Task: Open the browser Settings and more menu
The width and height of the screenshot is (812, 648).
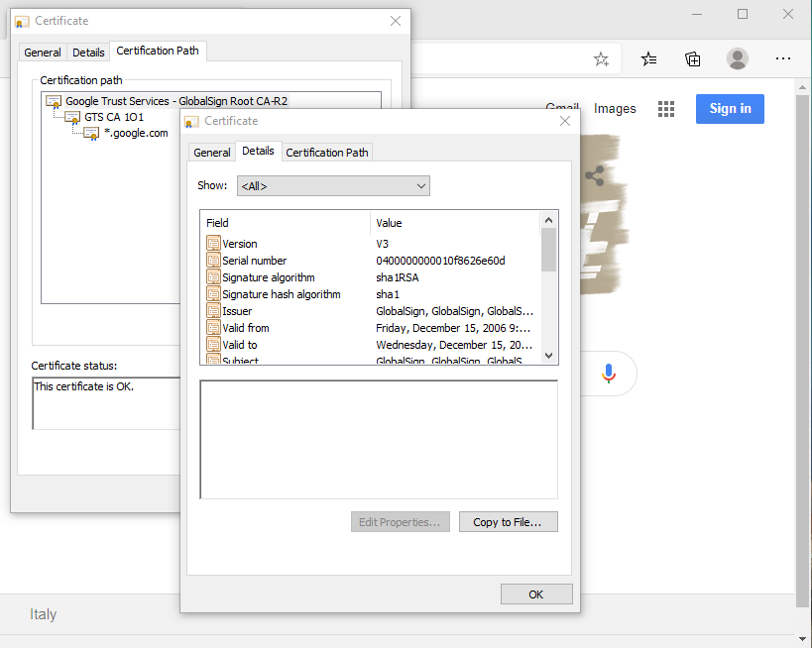Action: pyautogui.click(x=783, y=58)
